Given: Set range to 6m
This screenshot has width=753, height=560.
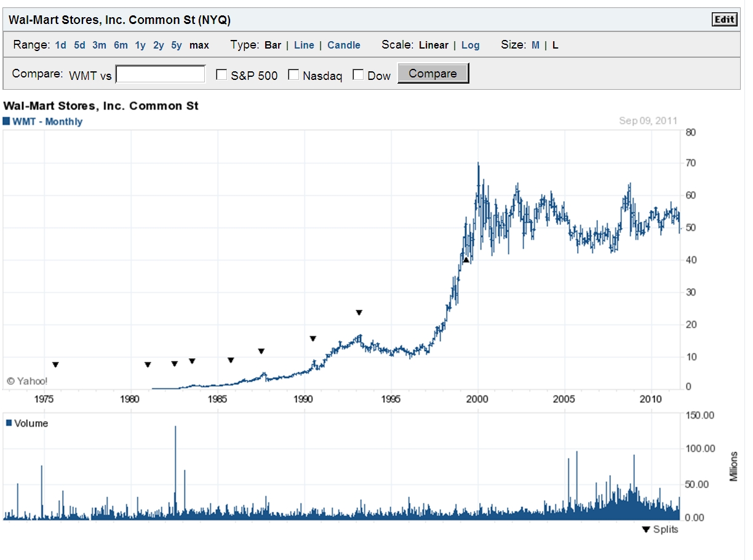Looking at the screenshot, I should pyautogui.click(x=121, y=45).
